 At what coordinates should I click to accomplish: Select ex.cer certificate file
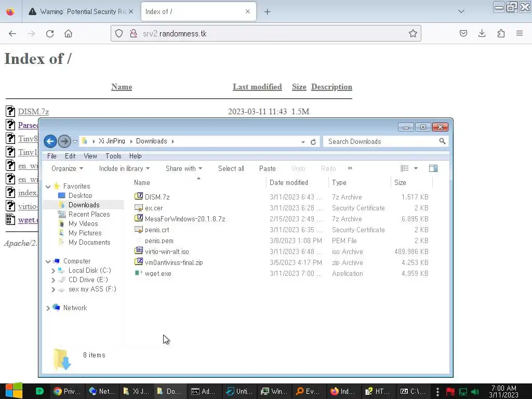click(x=154, y=208)
